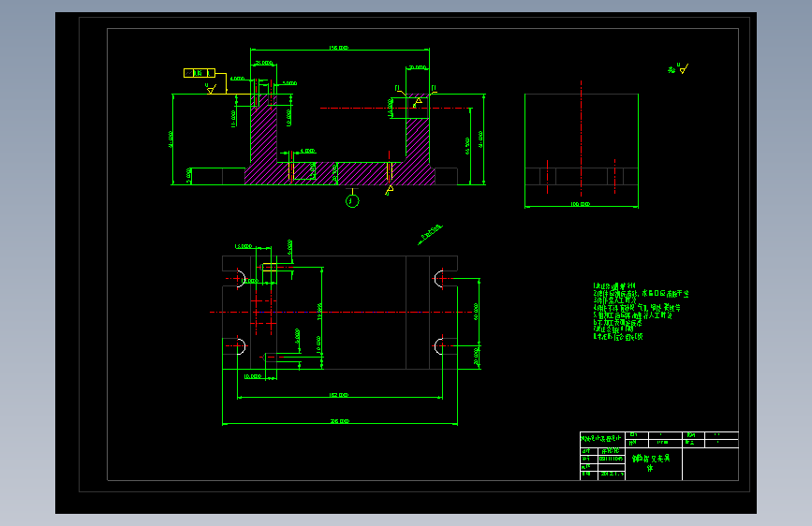Click the upper-right white semicircle slot in the plan view
This screenshot has height=526, width=812.
point(438,279)
